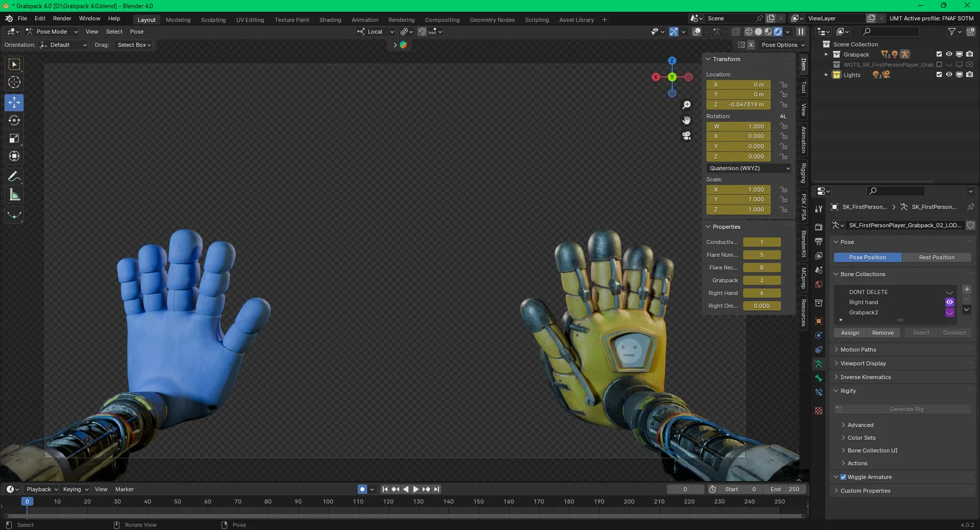
Task: Adjust the Right Hand property slider
Action: click(761, 293)
